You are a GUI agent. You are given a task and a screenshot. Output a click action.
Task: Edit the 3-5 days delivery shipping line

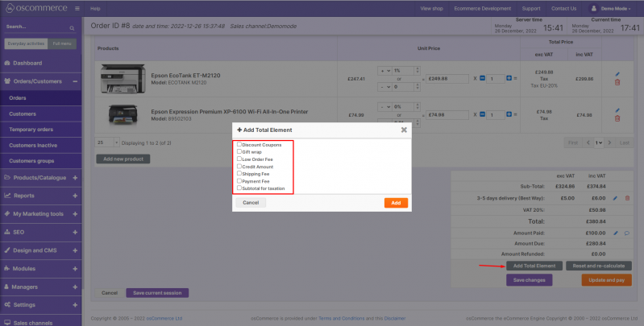coord(617,197)
